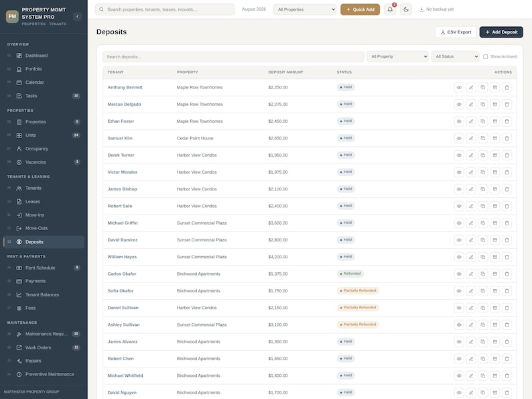Click the Quick Add button
Screen dimensions: 532x399
pyautogui.click(x=360, y=9)
